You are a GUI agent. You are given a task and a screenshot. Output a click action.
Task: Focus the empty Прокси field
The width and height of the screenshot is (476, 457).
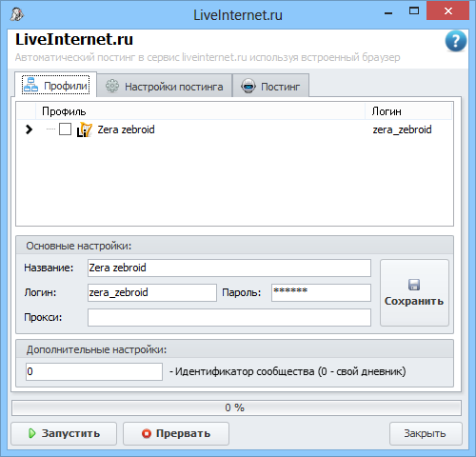[229, 317]
